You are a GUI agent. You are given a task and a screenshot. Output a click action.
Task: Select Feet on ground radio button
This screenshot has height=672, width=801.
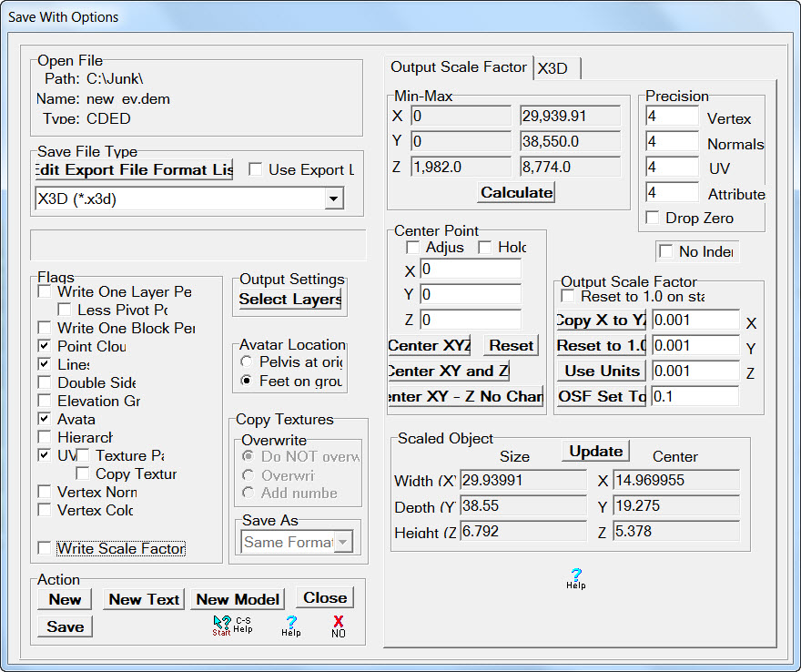[247, 381]
